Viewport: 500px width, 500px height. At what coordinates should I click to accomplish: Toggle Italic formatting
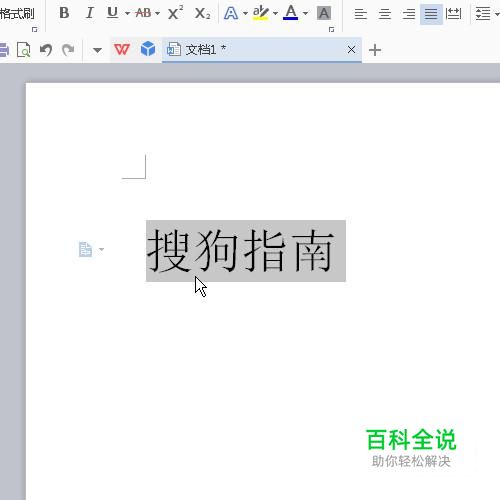pyautogui.click(x=89, y=13)
